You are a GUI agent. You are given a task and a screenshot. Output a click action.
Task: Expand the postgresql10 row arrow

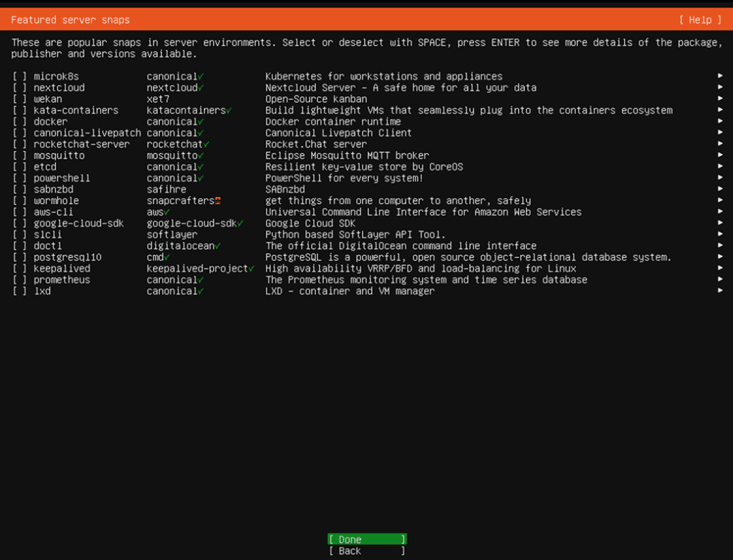tap(720, 257)
